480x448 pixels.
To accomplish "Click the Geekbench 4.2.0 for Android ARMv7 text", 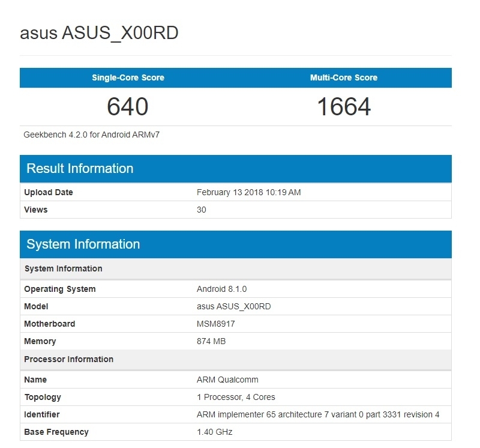I will click(x=92, y=135).
